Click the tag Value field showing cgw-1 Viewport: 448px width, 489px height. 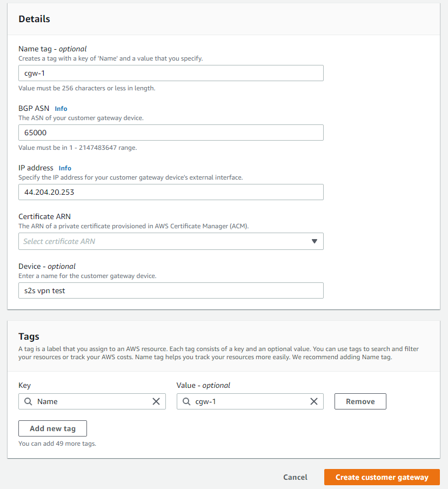coord(250,401)
